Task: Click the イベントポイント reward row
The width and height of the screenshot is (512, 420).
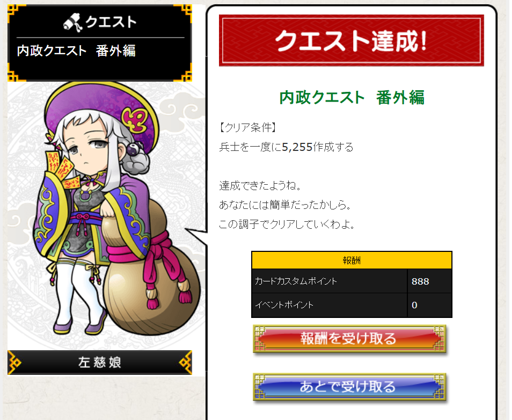Action: point(352,305)
